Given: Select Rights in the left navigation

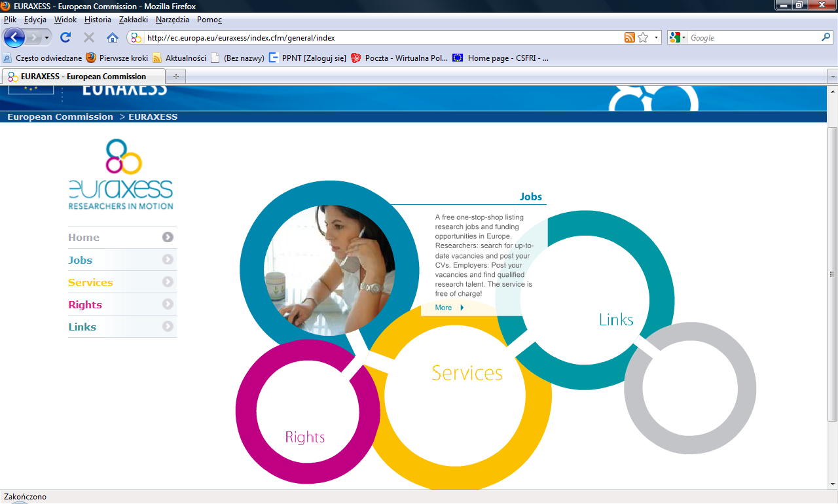Looking at the screenshot, I should point(85,304).
